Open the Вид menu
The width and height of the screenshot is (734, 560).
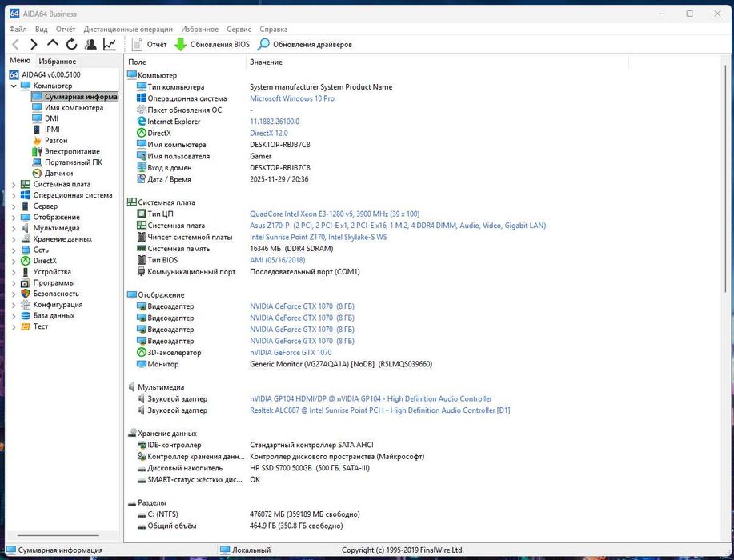(41, 29)
